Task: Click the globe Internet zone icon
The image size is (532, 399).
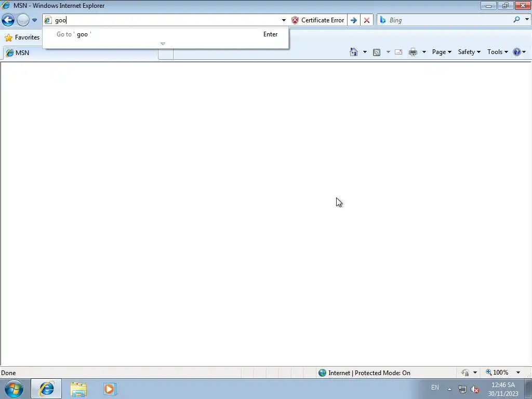Action: 322,373
